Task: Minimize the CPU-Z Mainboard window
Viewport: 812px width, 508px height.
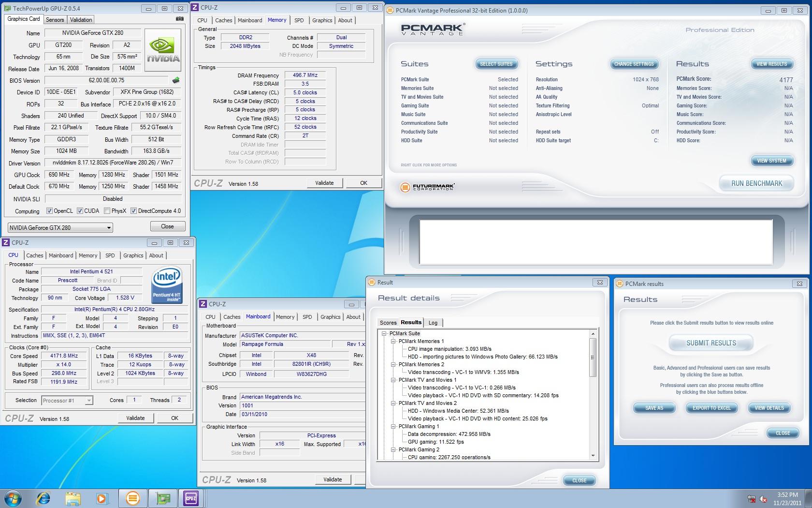Action: tap(351, 304)
